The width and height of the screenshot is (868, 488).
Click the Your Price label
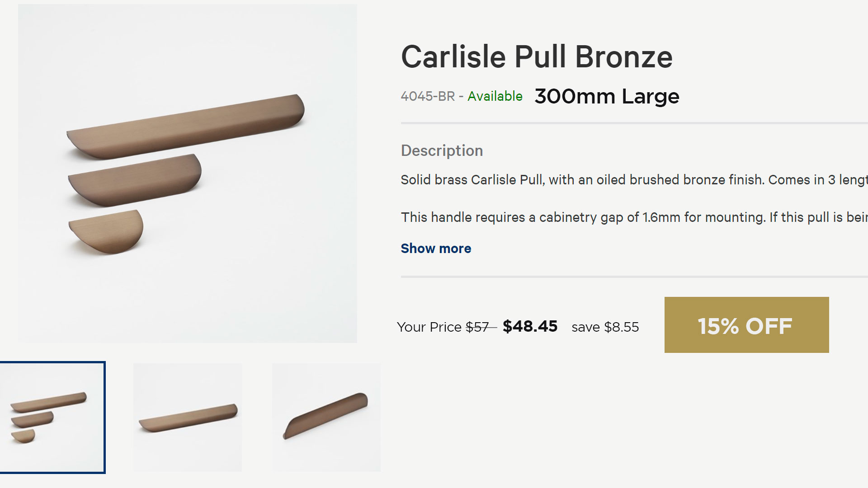pyautogui.click(x=429, y=327)
